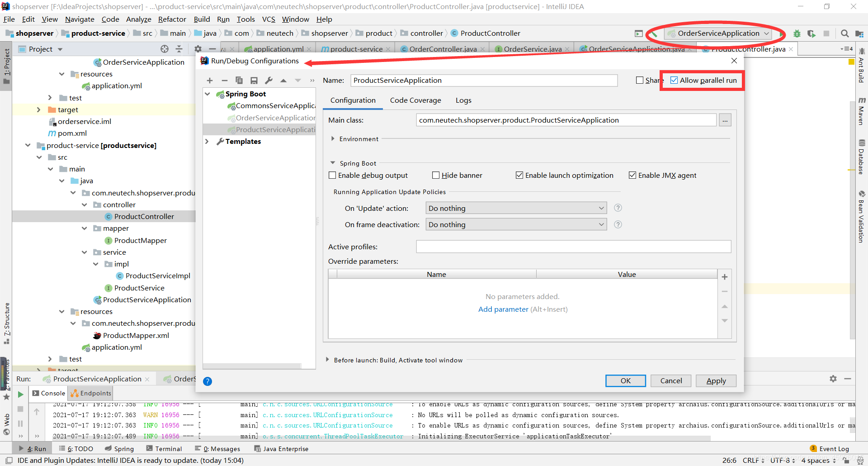Open Run panel settings gear
This screenshot has height=466, width=868.
[833, 379]
